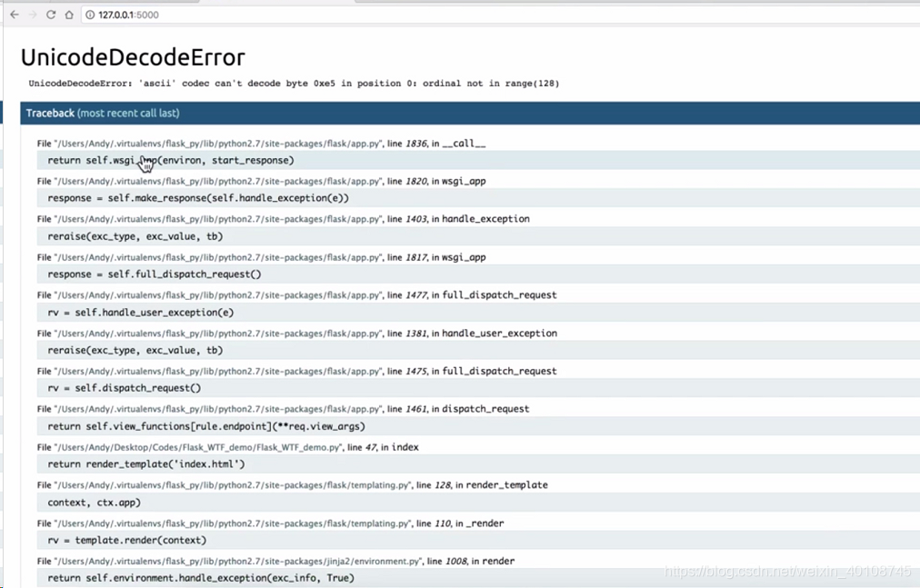
Task: Click the Flask_WTF_demo.py line 47 in index frame
Action: pyautogui.click(x=227, y=447)
